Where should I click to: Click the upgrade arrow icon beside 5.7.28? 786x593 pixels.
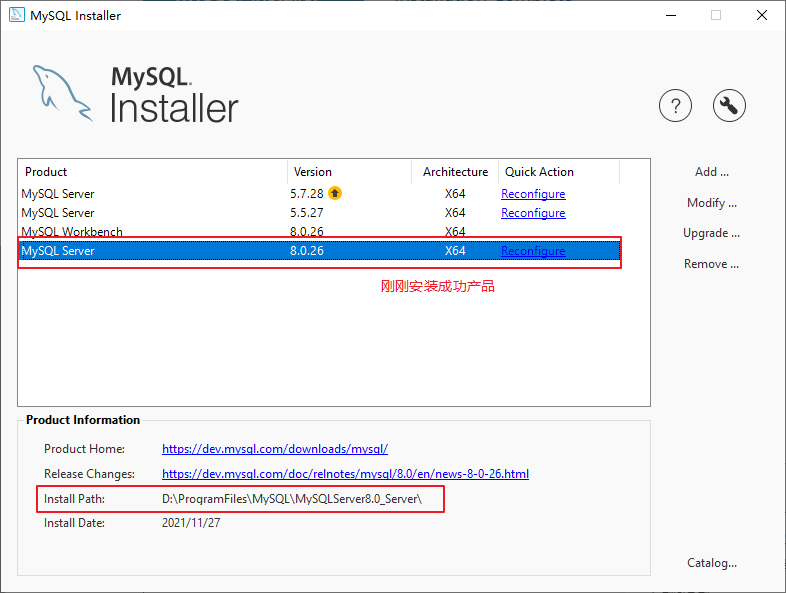click(x=335, y=193)
